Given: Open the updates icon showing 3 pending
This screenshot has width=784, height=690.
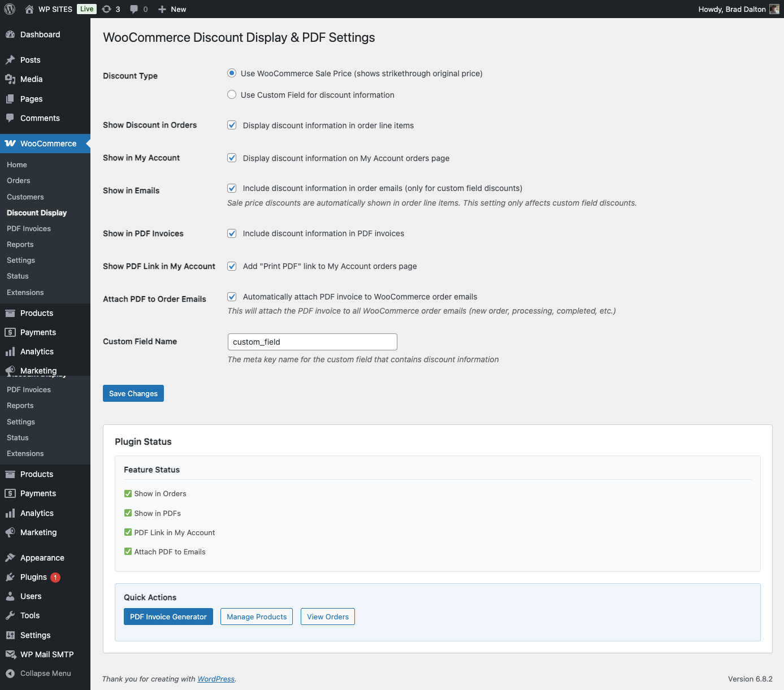Looking at the screenshot, I should click(x=107, y=9).
